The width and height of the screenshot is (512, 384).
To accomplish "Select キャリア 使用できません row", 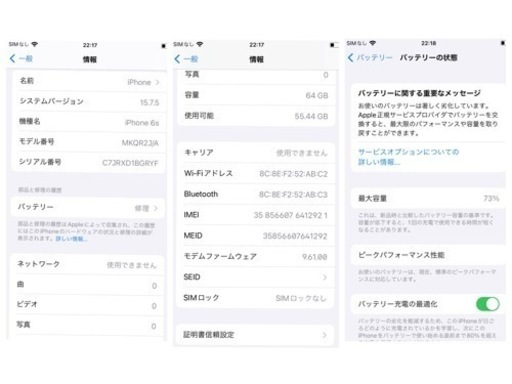I will coord(256,153).
